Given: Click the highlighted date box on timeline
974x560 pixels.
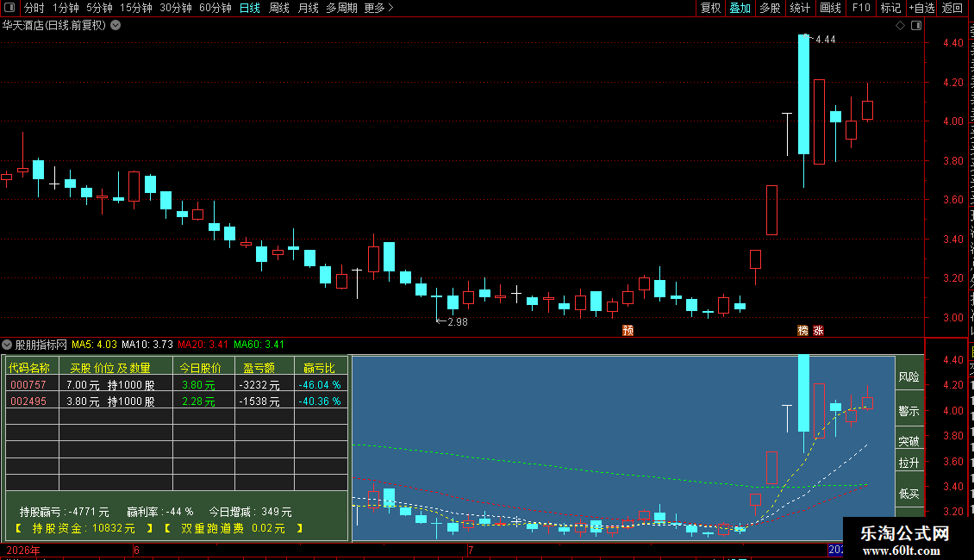Looking at the screenshot, I should click(835, 550).
